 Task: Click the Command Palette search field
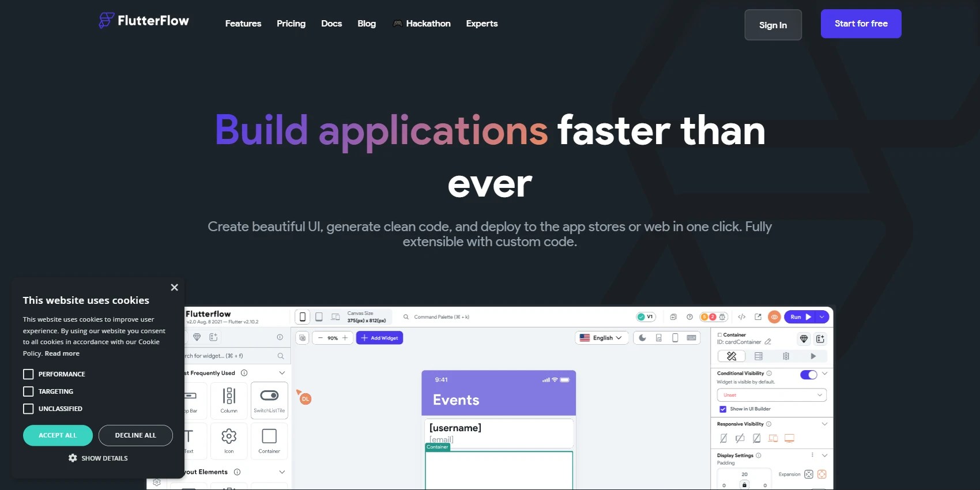click(x=441, y=317)
